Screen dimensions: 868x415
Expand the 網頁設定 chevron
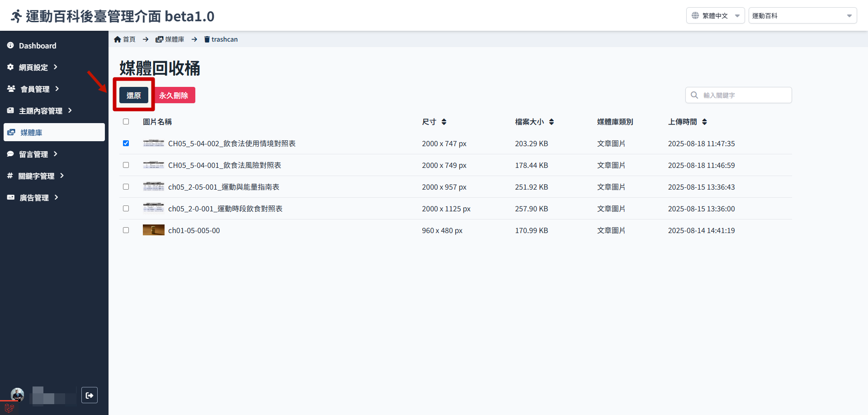[56, 67]
